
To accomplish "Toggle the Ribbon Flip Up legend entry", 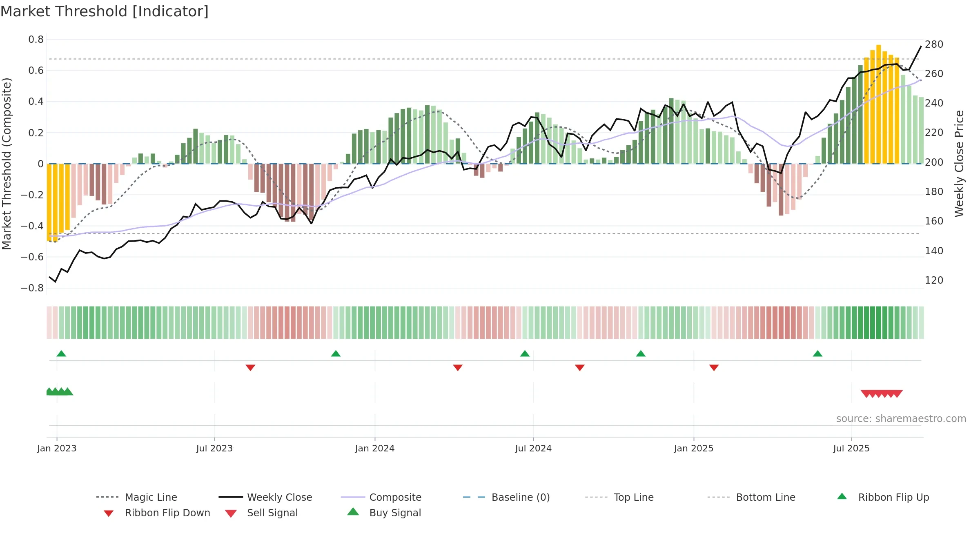I will (883, 497).
